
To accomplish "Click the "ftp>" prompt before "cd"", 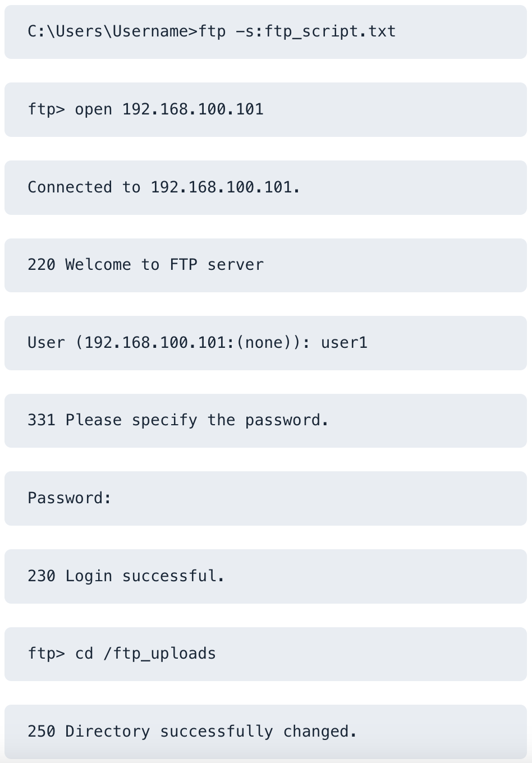I will click(46, 654).
